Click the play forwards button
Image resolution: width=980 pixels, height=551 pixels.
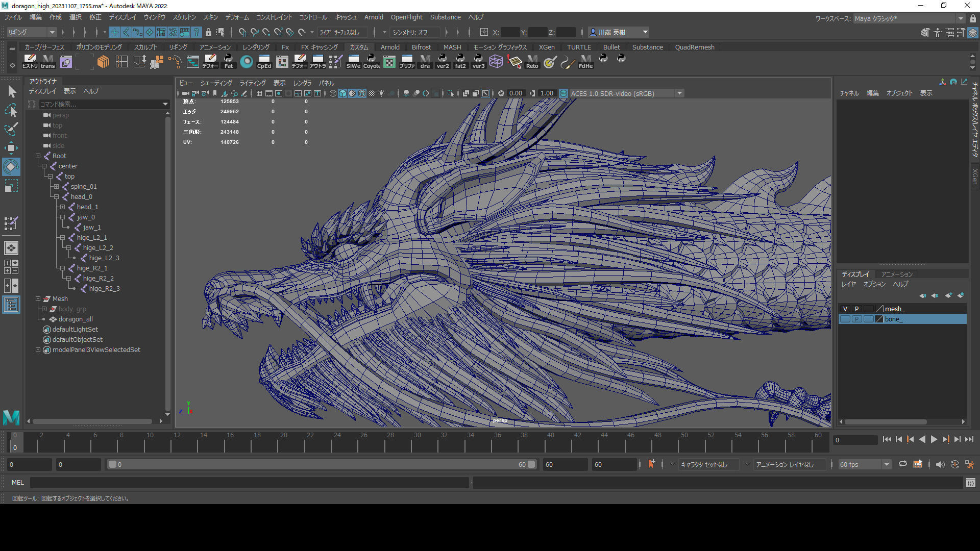pos(934,439)
